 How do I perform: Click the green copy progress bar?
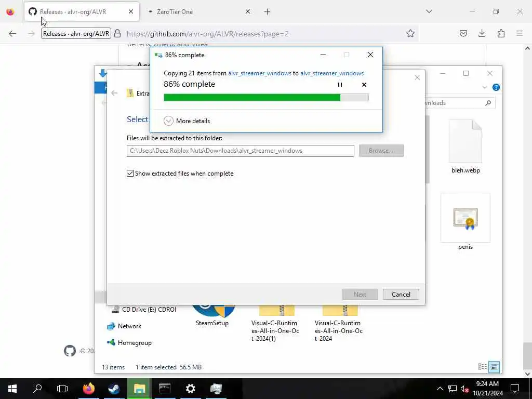tap(266, 98)
